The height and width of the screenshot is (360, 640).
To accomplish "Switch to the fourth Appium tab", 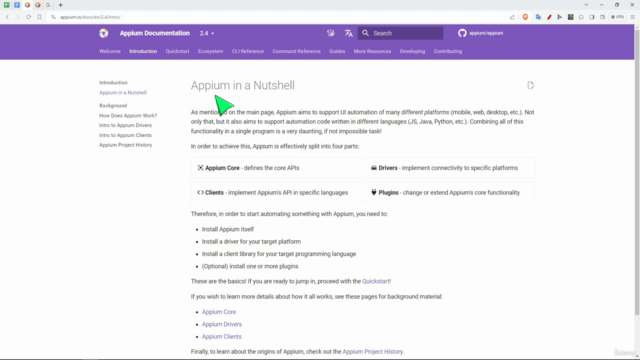I will [38, 5].
